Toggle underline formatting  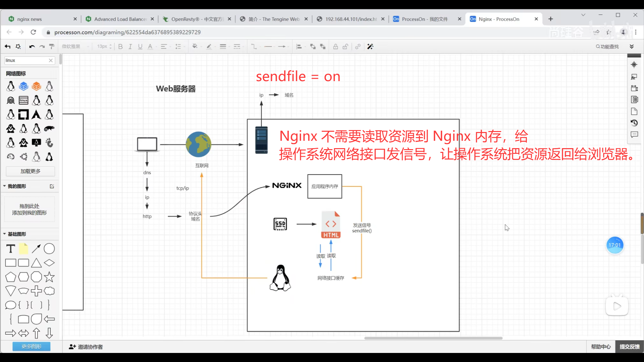[x=140, y=47]
